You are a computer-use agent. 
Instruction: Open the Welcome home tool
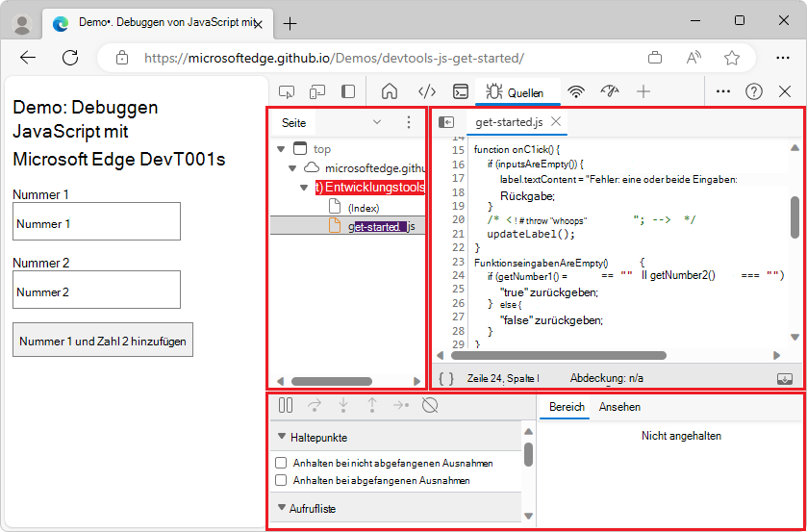tap(390, 91)
